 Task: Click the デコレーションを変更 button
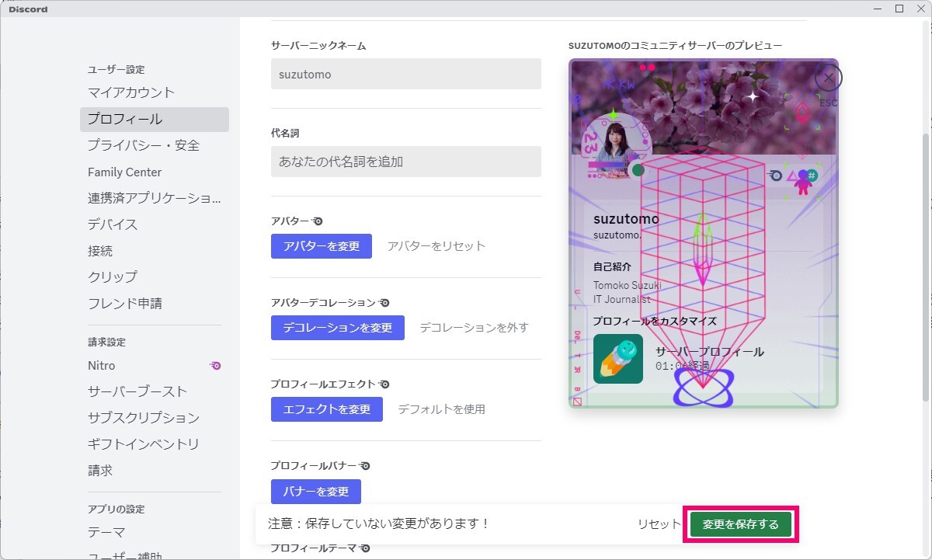tap(338, 328)
